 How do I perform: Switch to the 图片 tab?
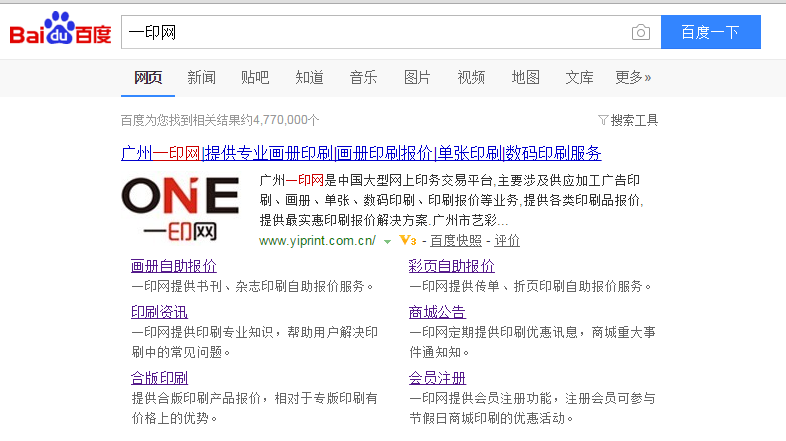pyautogui.click(x=417, y=78)
